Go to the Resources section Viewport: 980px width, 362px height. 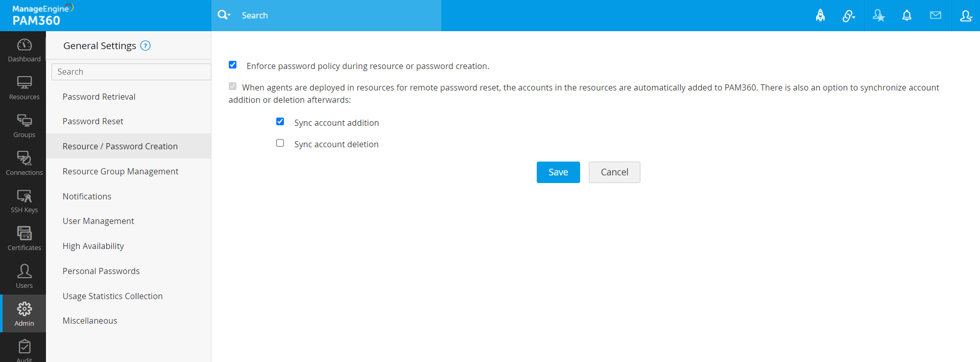tap(24, 88)
